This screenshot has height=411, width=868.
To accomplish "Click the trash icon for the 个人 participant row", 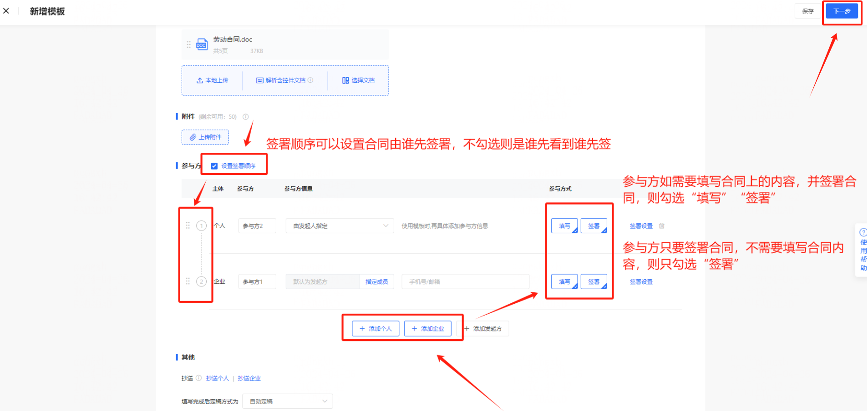I will click(x=662, y=226).
